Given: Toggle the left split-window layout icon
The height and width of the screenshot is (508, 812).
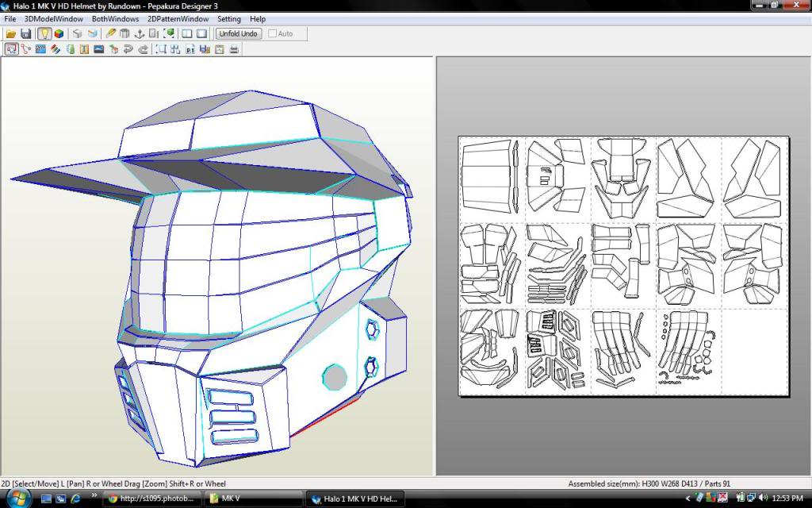Looking at the screenshot, I should [187, 33].
